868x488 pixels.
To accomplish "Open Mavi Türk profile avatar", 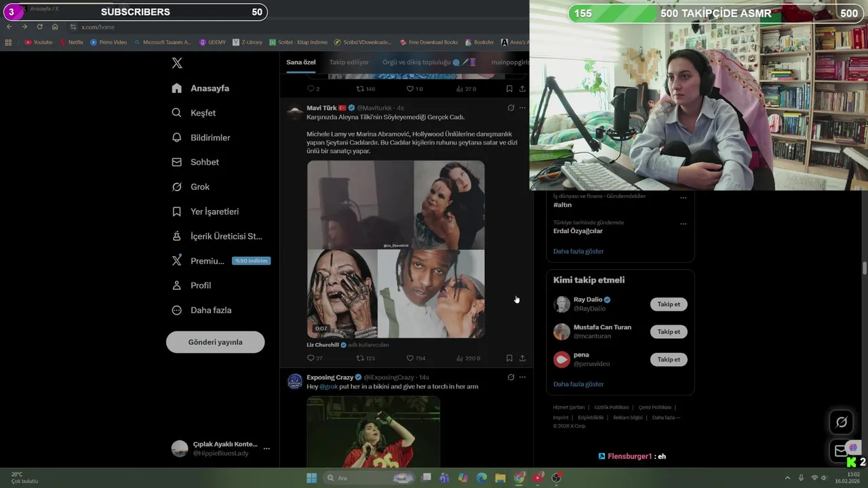I will [x=294, y=113].
